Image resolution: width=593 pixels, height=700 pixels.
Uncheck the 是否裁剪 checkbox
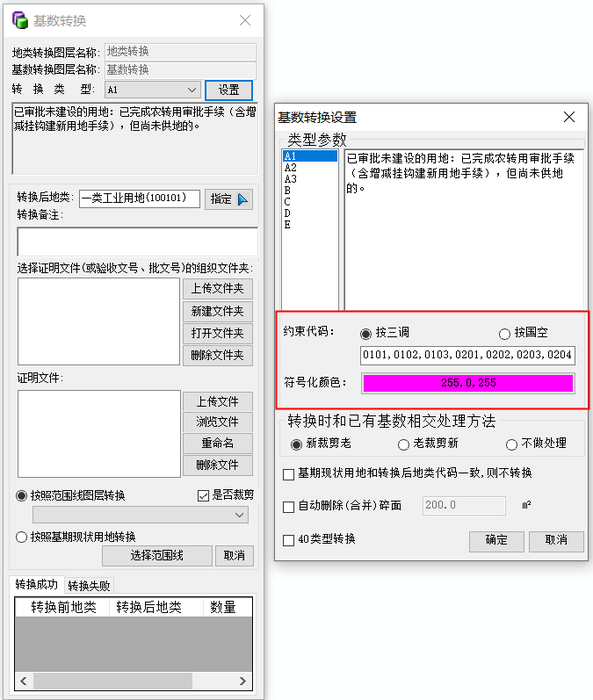pyautogui.click(x=203, y=496)
